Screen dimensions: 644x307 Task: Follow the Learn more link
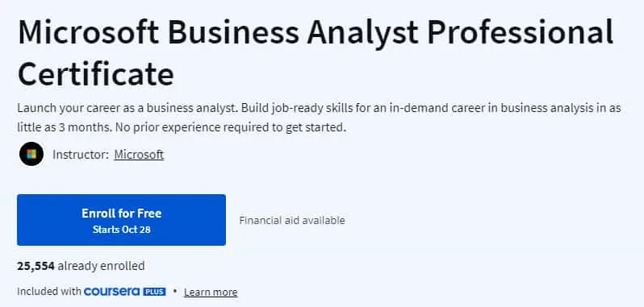tap(211, 292)
